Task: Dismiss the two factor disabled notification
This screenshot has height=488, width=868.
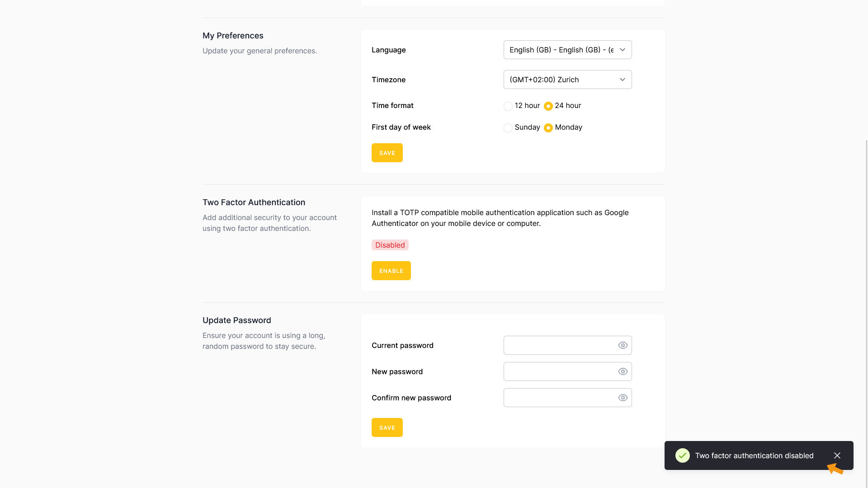Action: (837, 455)
